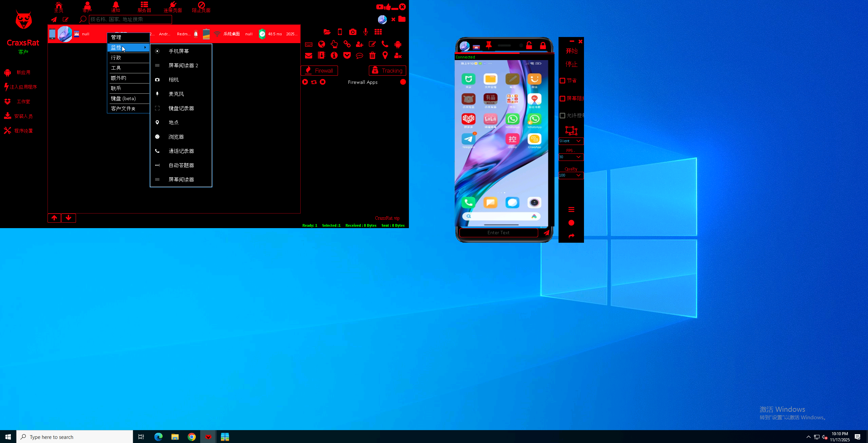Click the trash can icon
The image size is (868, 443).
372,56
